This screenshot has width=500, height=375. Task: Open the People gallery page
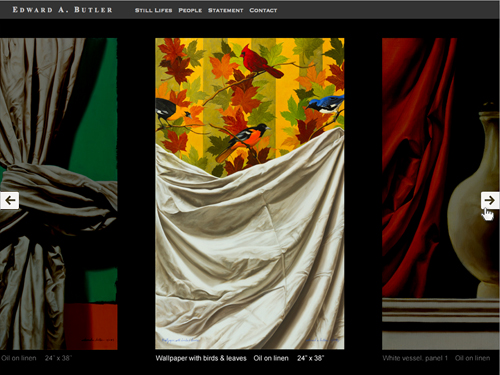pos(190,10)
